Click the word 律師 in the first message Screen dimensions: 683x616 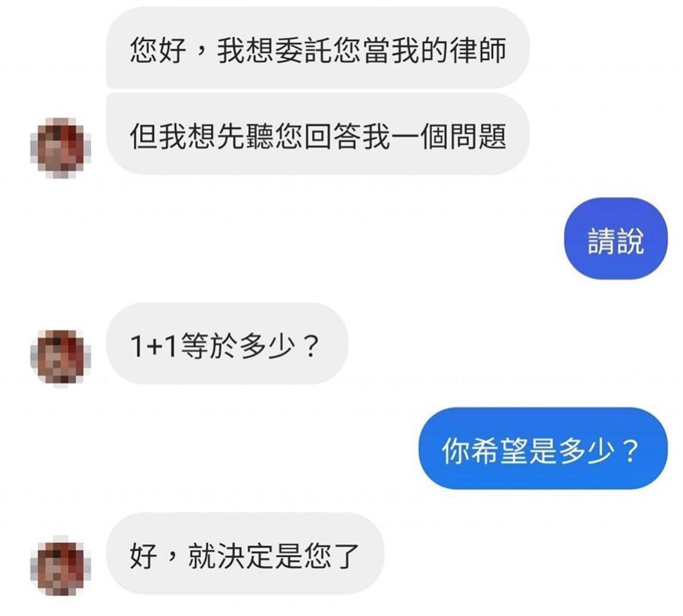coord(478,51)
